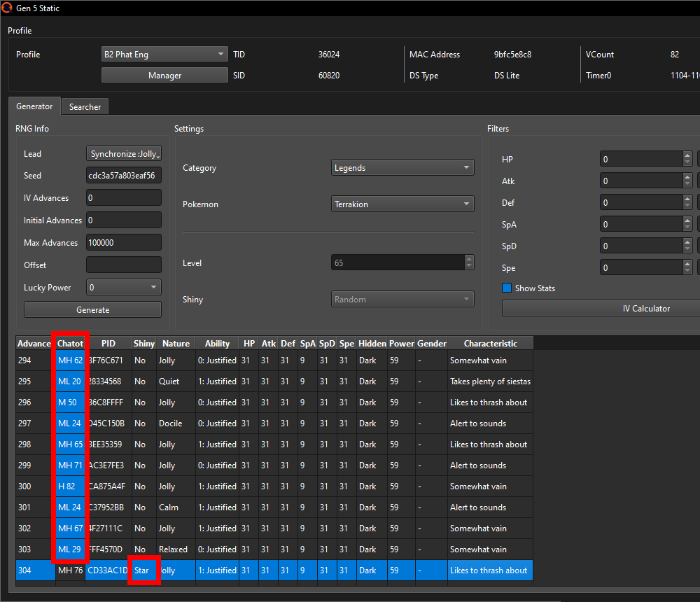Screen dimensions: 700x602
Task: Click the app icon in the title bar
Action: 7,8
